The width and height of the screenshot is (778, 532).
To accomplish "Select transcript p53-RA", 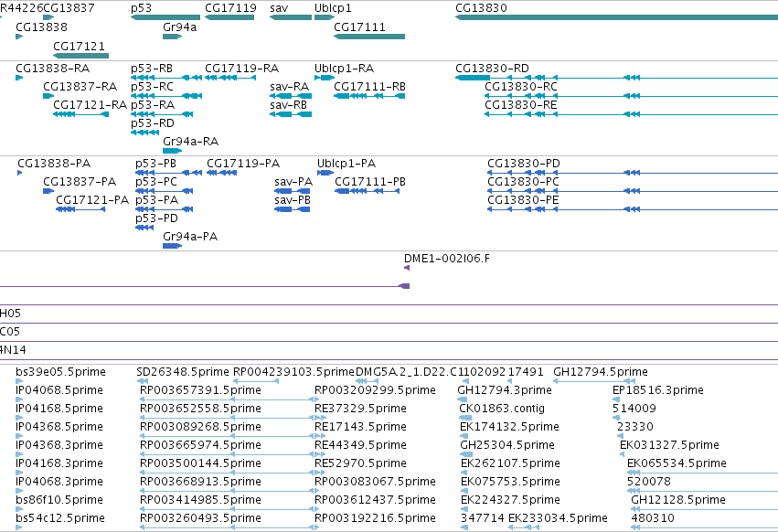I will click(x=162, y=114).
